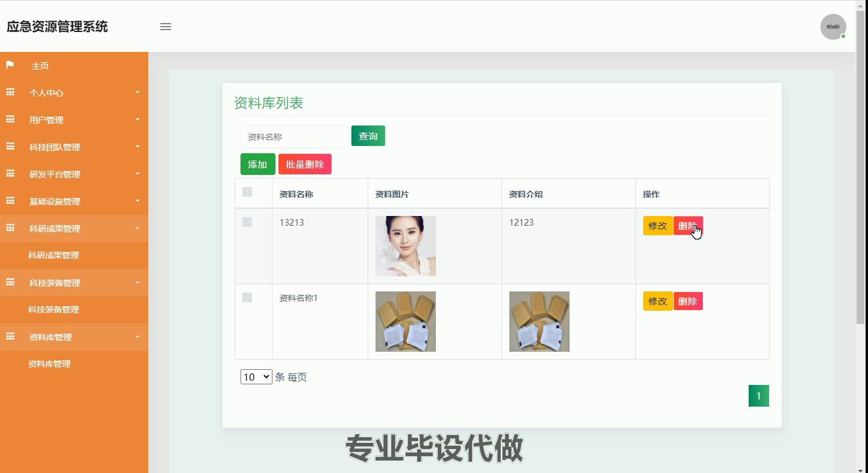868x473 pixels.
Task: Click the 应急资源管理系统 site title
Action: pos(57,27)
